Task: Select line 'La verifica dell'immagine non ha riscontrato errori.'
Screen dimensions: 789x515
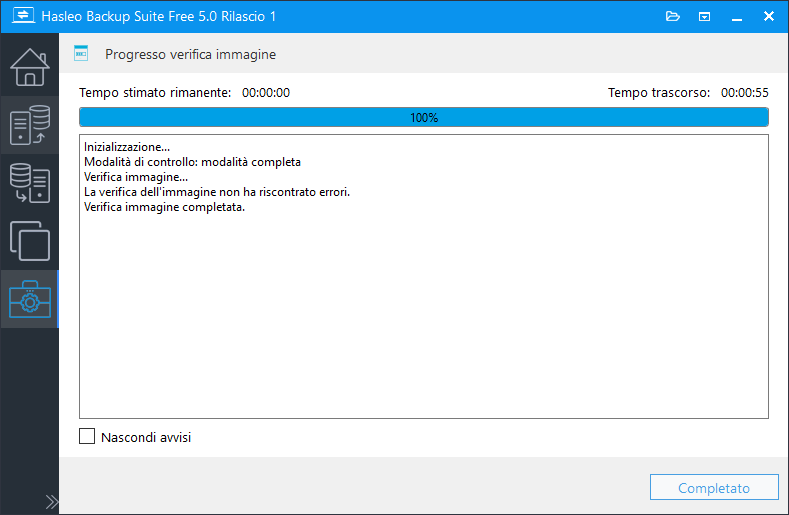Action: coord(217,192)
